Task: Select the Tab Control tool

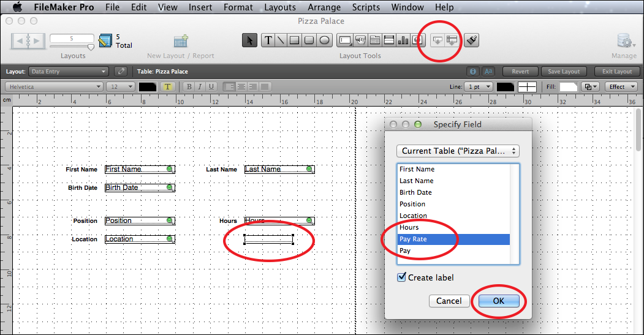Action: [x=375, y=40]
